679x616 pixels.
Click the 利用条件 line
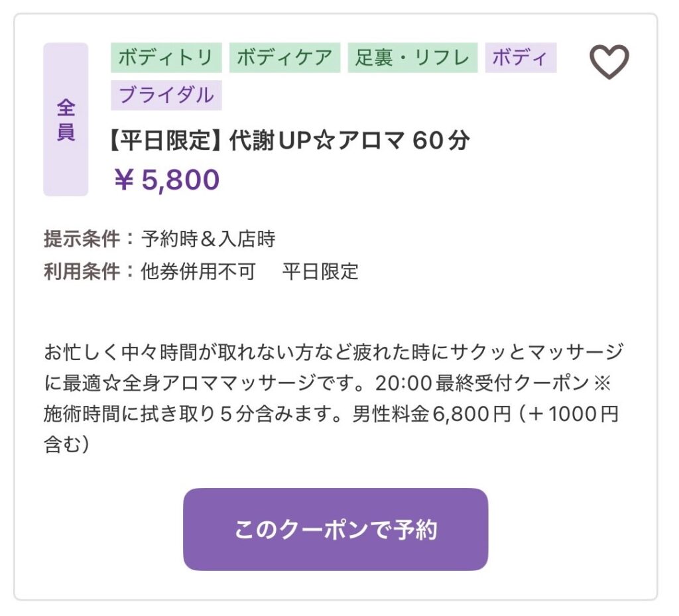(201, 272)
